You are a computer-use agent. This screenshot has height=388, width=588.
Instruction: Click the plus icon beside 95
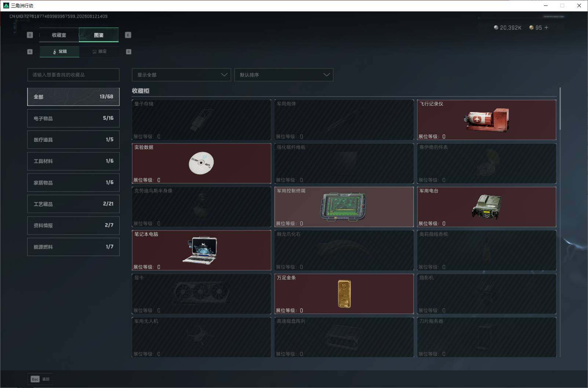[546, 28]
